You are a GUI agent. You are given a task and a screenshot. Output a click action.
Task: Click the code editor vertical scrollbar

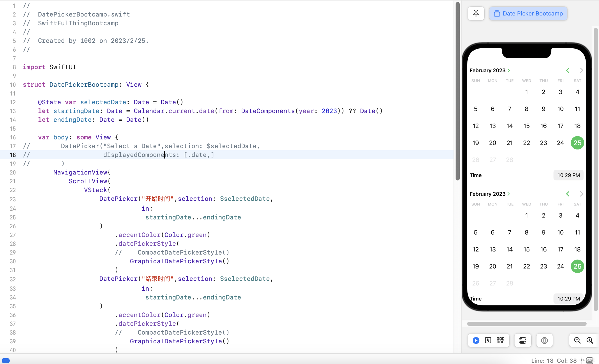[x=457, y=90]
